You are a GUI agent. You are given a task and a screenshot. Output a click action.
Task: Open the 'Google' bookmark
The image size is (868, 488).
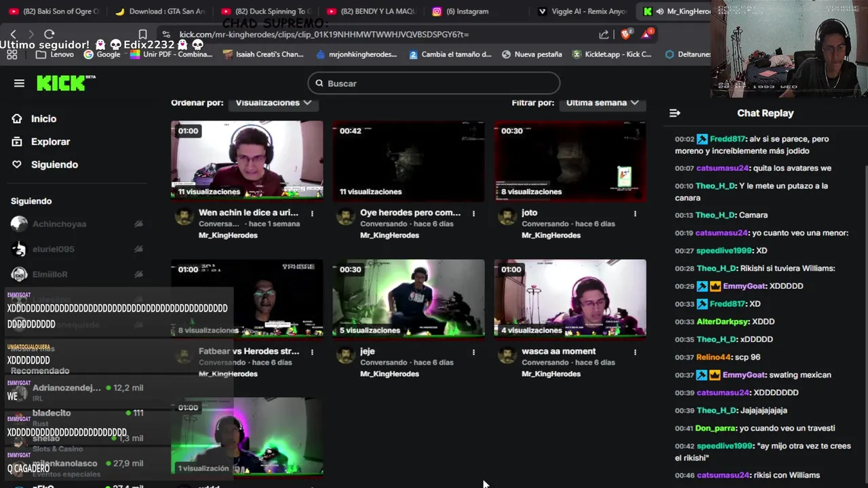(102, 54)
